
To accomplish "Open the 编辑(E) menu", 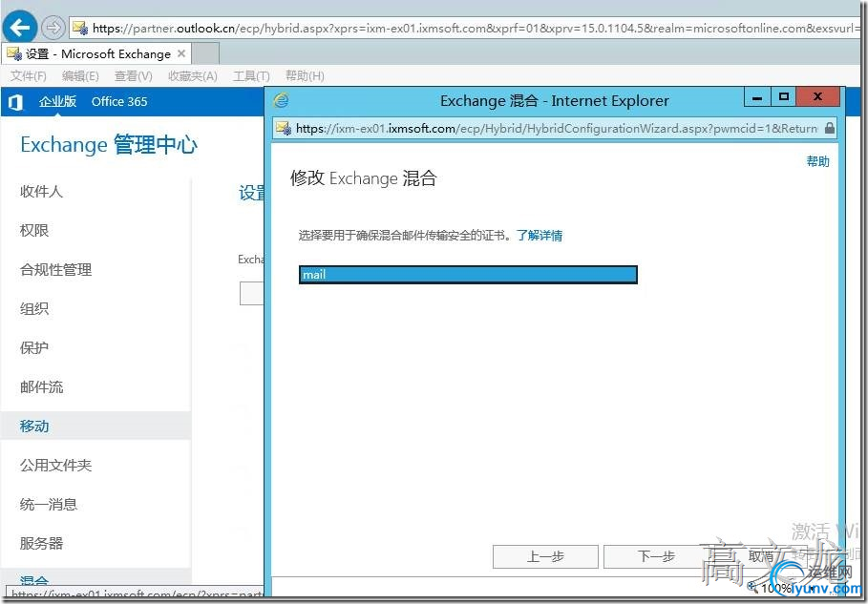I will tap(80, 75).
